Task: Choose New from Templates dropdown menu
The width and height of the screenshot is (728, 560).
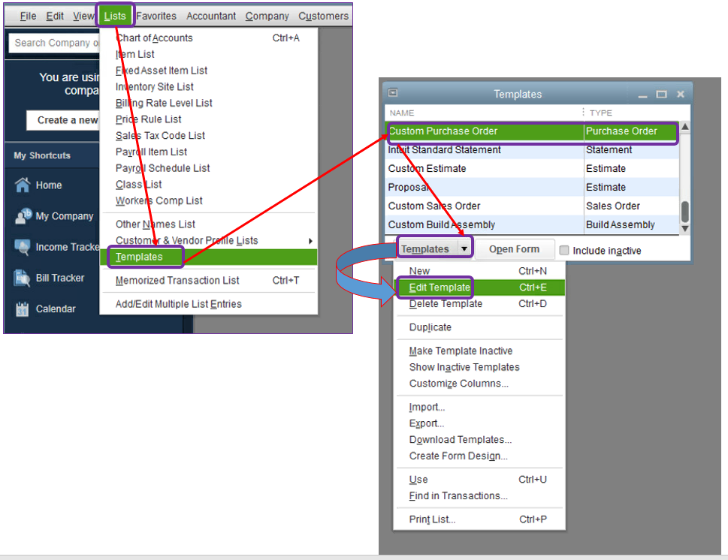Action: pyautogui.click(x=479, y=271)
